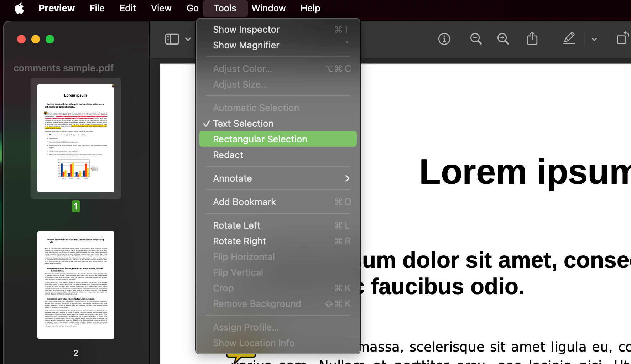
Task: Expand the Annotate submenu
Action: (x=278, y=178)
